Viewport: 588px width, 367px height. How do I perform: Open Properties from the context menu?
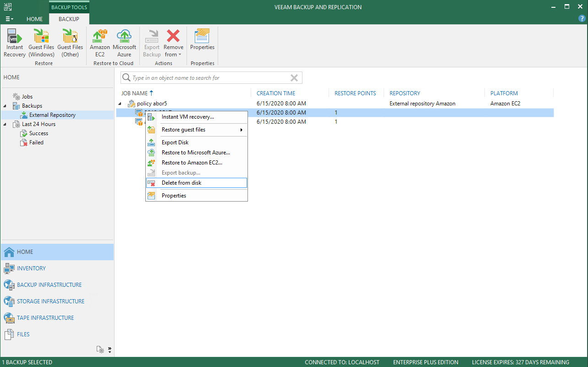pos(197,196)
